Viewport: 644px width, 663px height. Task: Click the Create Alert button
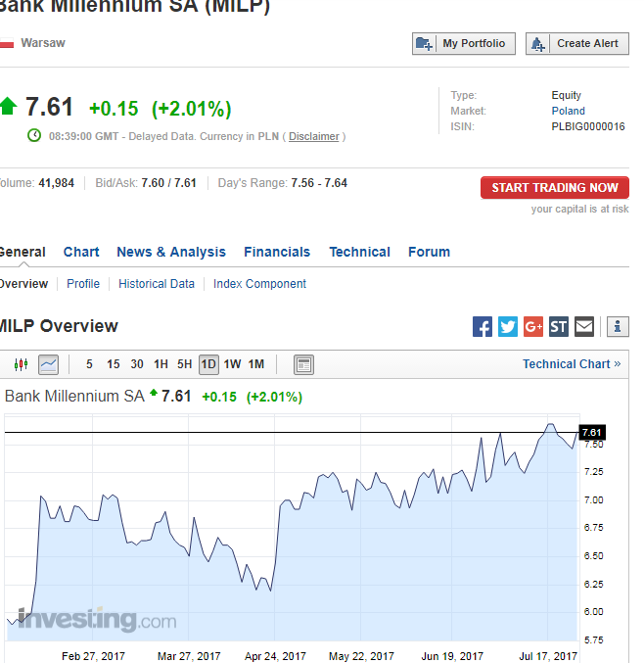(x=577, y=43)
